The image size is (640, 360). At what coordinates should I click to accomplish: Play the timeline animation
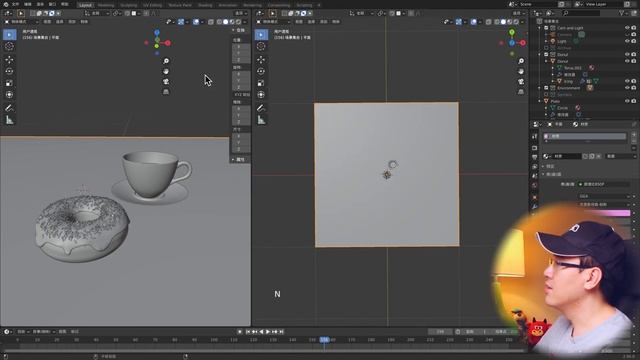coord(268,332)
